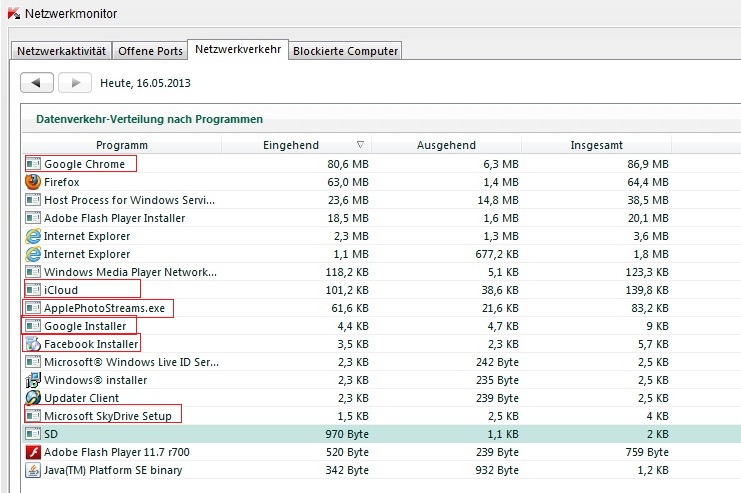
Task: Select the Facebook Installer entry
Action: pos(91,344)
